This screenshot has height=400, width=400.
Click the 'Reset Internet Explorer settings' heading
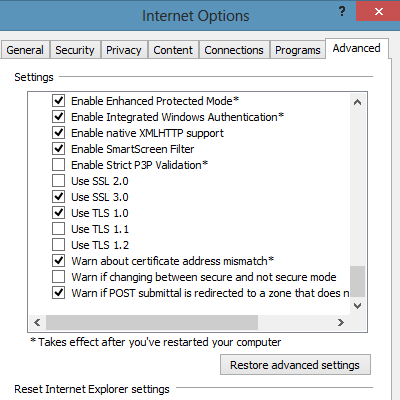92,389
